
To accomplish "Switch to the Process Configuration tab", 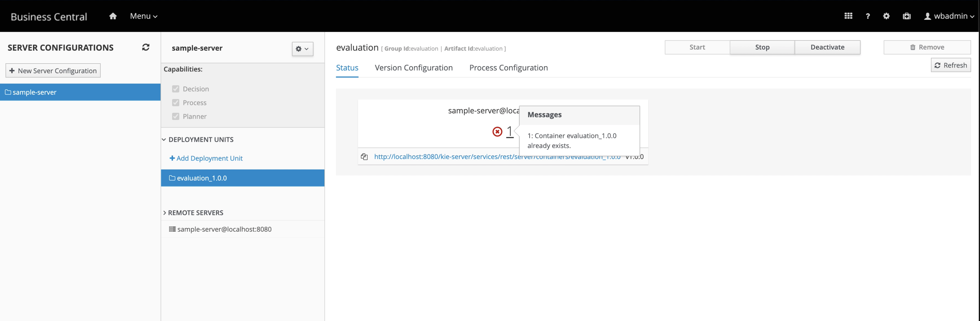I will pos(508,68).
